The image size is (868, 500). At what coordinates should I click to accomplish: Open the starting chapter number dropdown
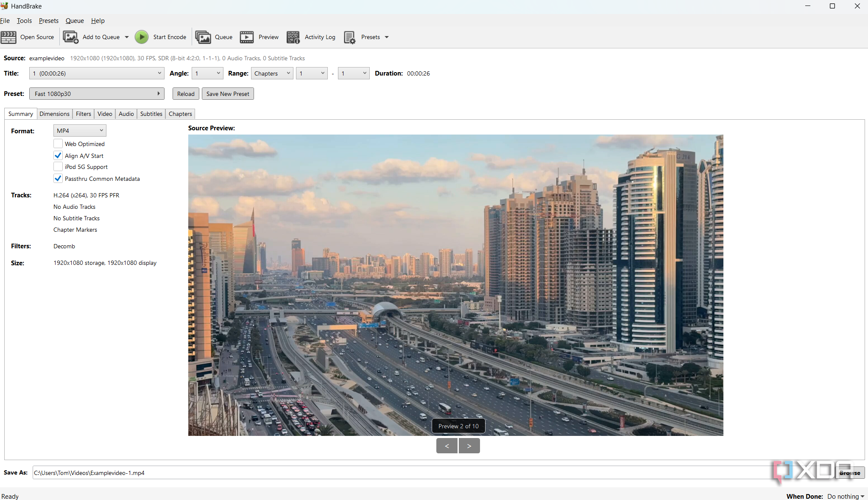tap(312, 73)
